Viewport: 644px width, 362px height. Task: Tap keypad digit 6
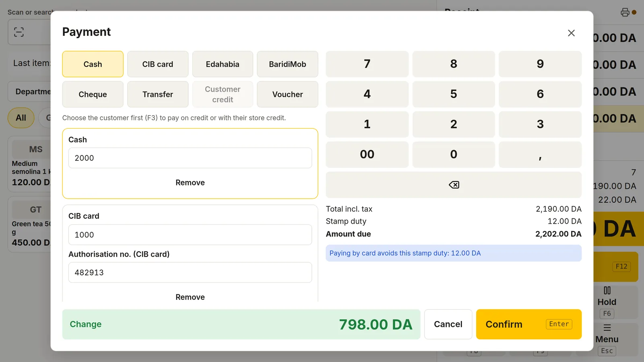point(540,94)
